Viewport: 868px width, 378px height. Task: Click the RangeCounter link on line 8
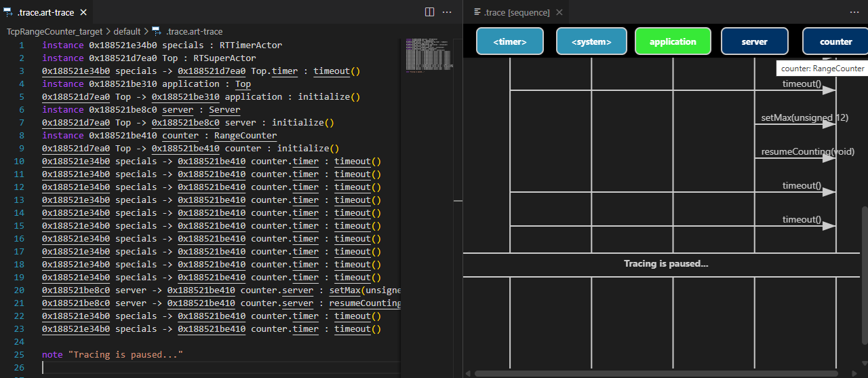click(x=245, y=136)
